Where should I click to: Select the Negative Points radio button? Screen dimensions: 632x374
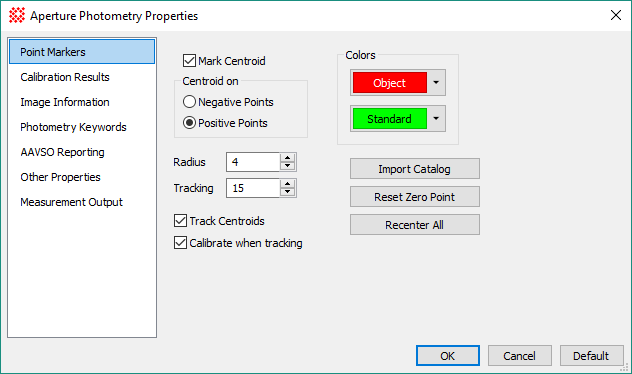tap(189, 102)
